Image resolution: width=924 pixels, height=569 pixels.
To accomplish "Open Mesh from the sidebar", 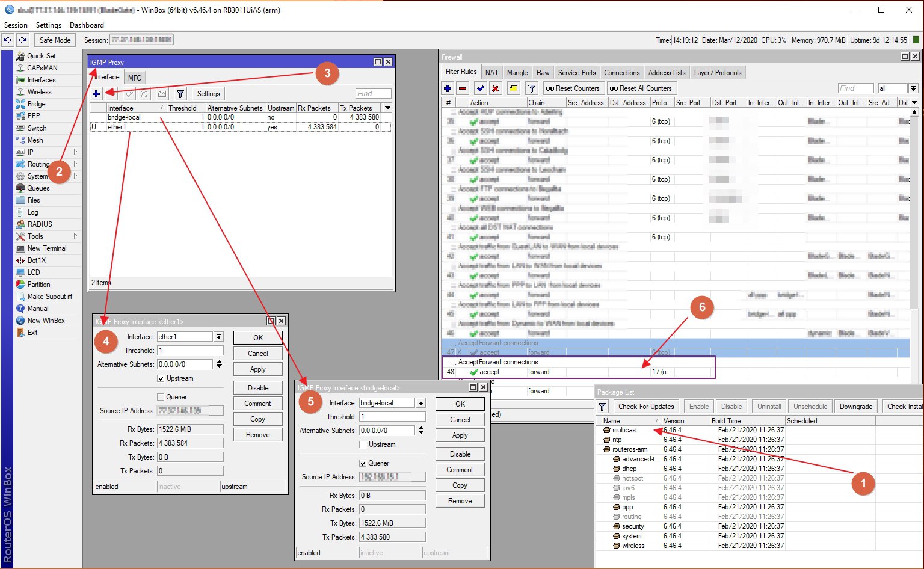I will coord(35,140).
